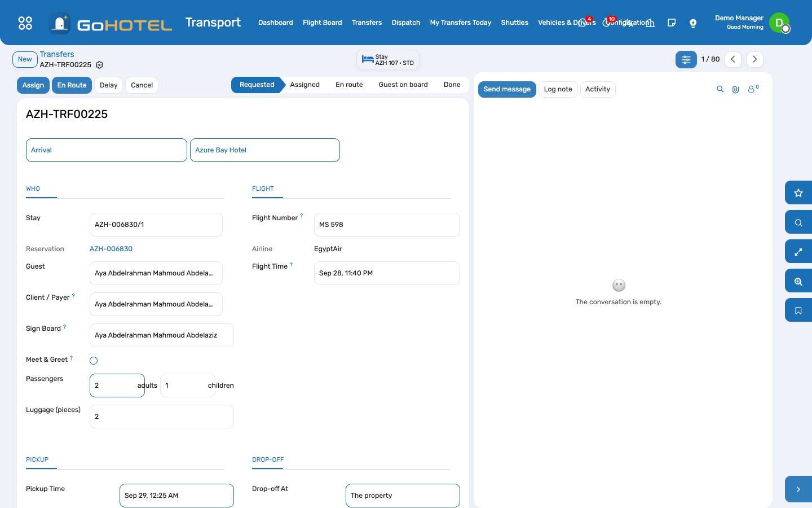Open the Demo Manager user avatar menu
Screen dimensions: 812x508
coord(779,23)
